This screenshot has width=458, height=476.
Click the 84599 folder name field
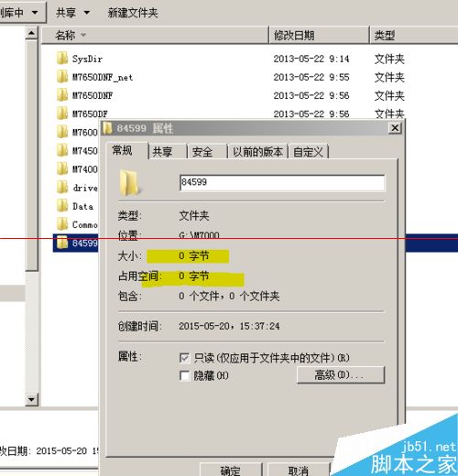pyautogui.click(x=282, y=182)
